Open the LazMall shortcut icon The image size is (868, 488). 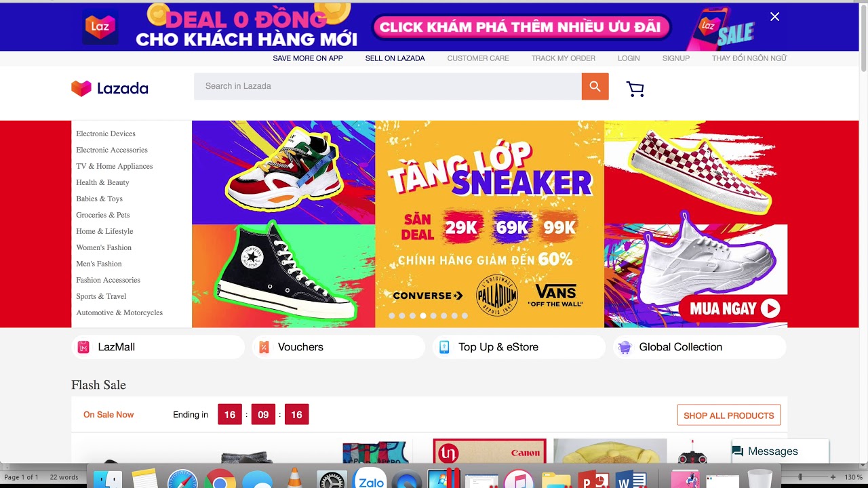click(x=83, y=347)
